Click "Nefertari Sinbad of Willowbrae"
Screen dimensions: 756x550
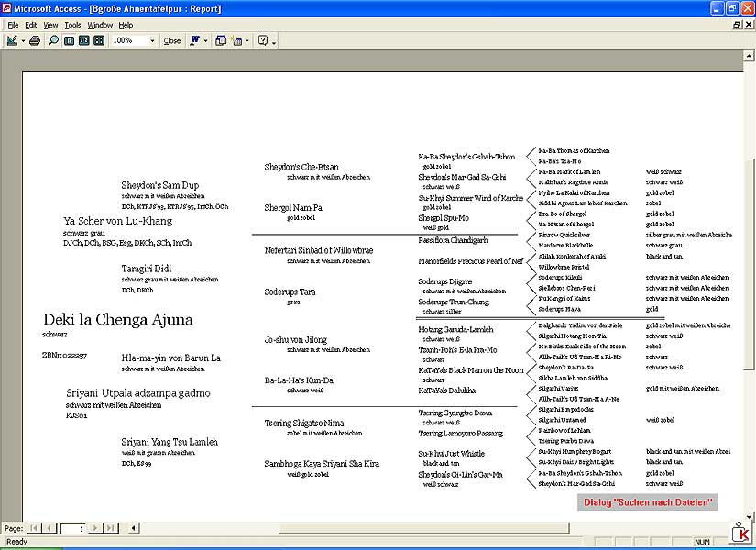(x=319, y=250)
